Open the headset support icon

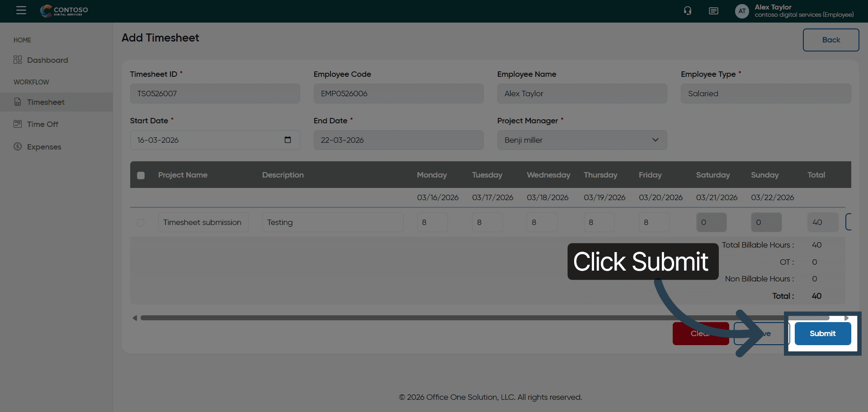[x=687, y=11]
